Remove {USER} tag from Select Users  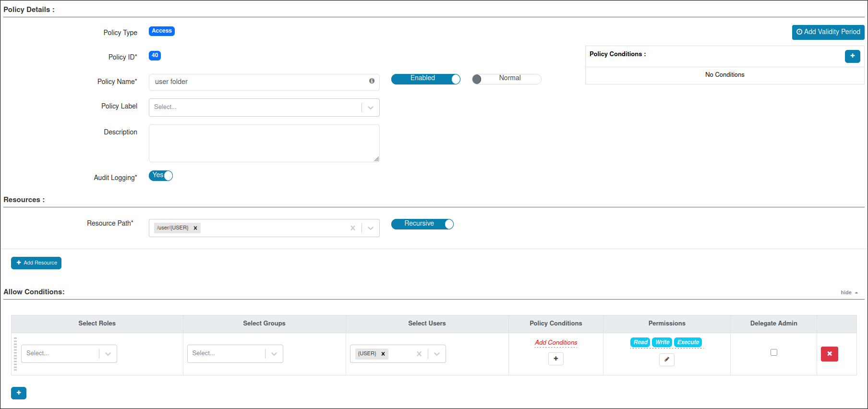pos(383,354)
